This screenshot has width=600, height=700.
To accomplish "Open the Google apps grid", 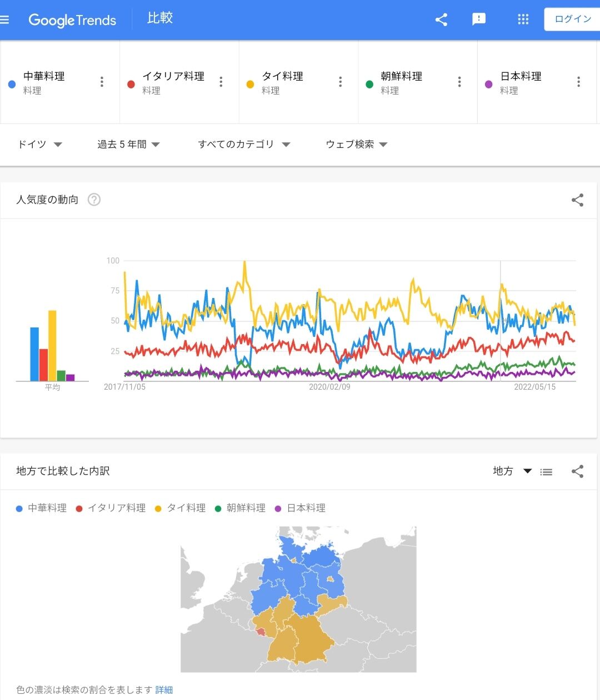I will point(523,19).
